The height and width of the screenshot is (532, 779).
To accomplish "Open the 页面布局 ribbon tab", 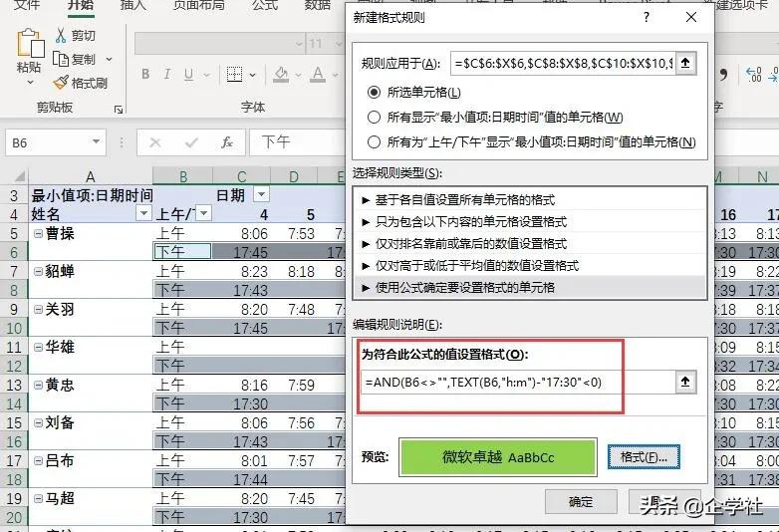I will pos(198,5).
